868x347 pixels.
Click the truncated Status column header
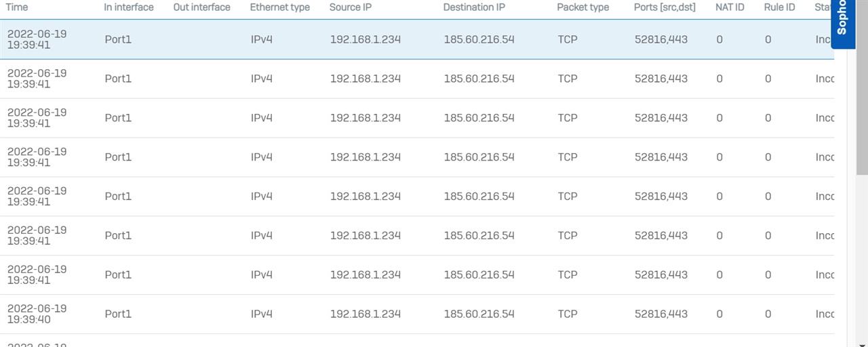point(823,7)
